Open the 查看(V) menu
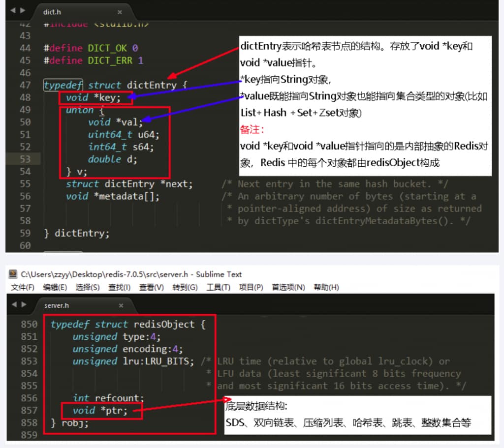The width and height of the screenshot is (504, 448). pos(151,287)
